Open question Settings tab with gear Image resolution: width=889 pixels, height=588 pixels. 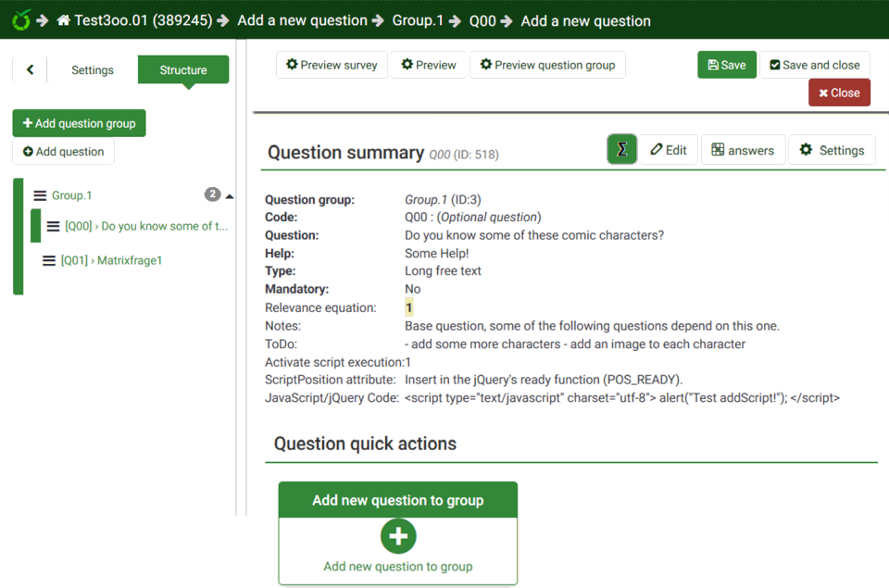click(832, 150)
